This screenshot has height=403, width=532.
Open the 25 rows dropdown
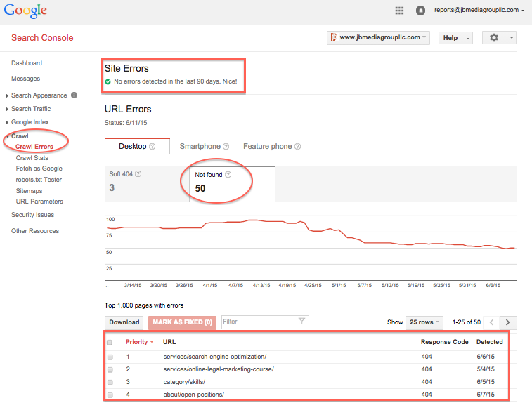(424, 322)
